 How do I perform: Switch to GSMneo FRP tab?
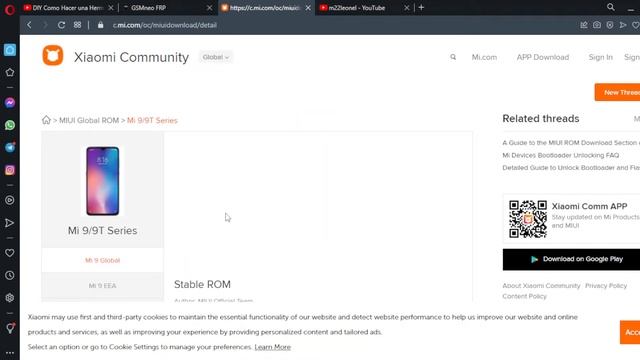pyautogui.click(x=163, y=8)
